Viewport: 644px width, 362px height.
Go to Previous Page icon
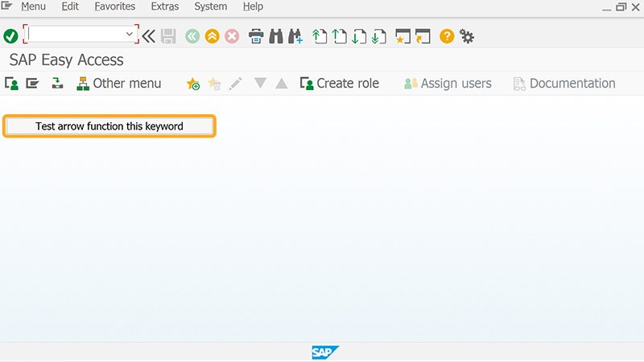click(339, 36)
